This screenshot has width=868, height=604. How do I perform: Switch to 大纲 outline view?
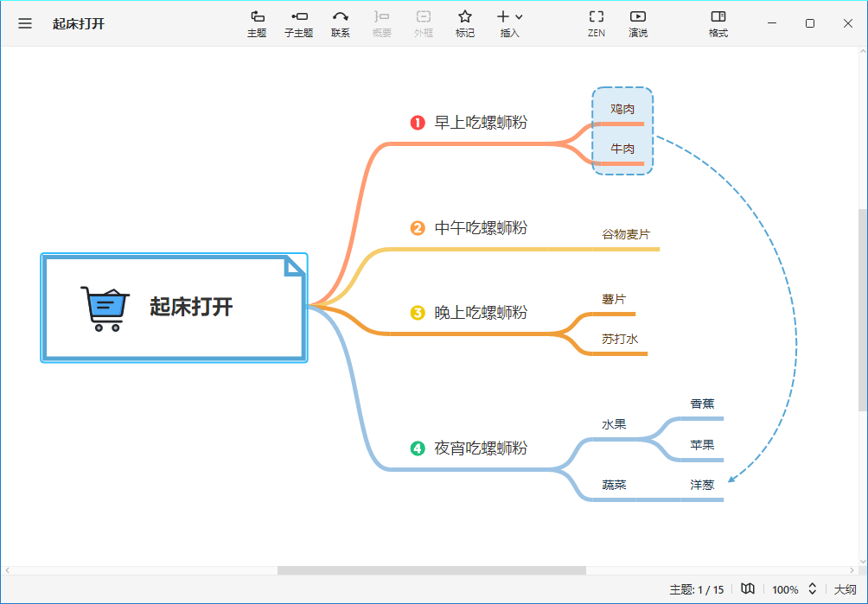[845, 589]
